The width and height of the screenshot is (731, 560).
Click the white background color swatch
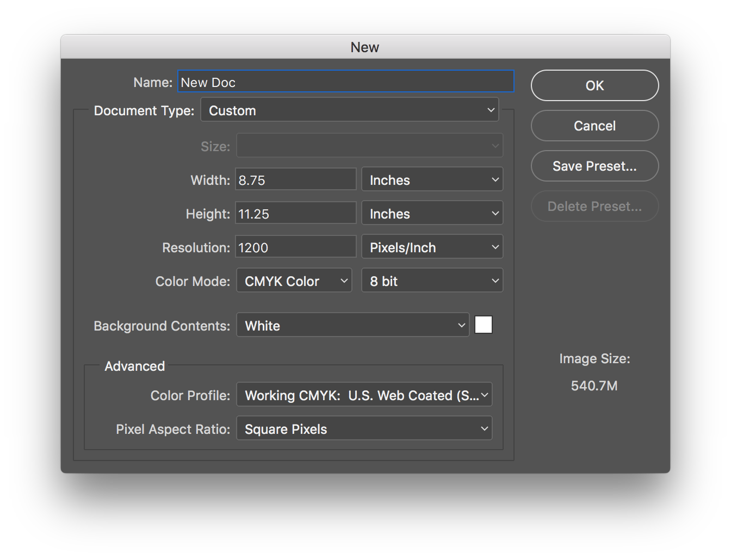484,325
